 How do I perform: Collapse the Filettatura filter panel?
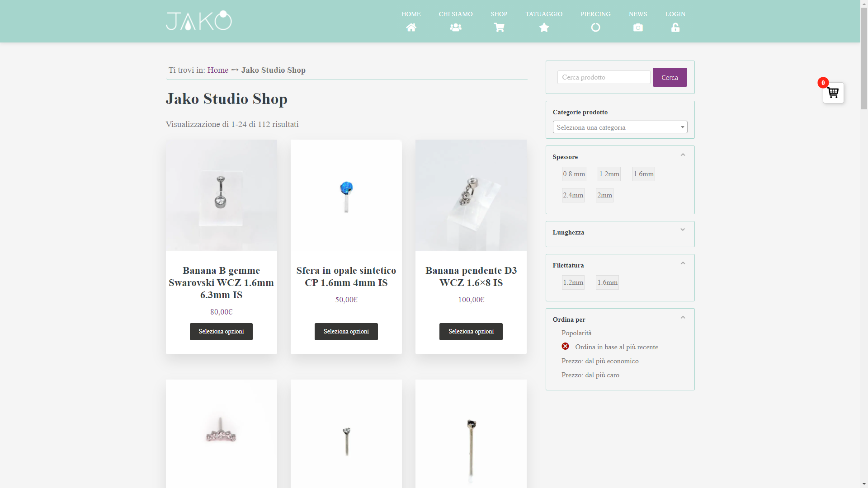(683, 263)
